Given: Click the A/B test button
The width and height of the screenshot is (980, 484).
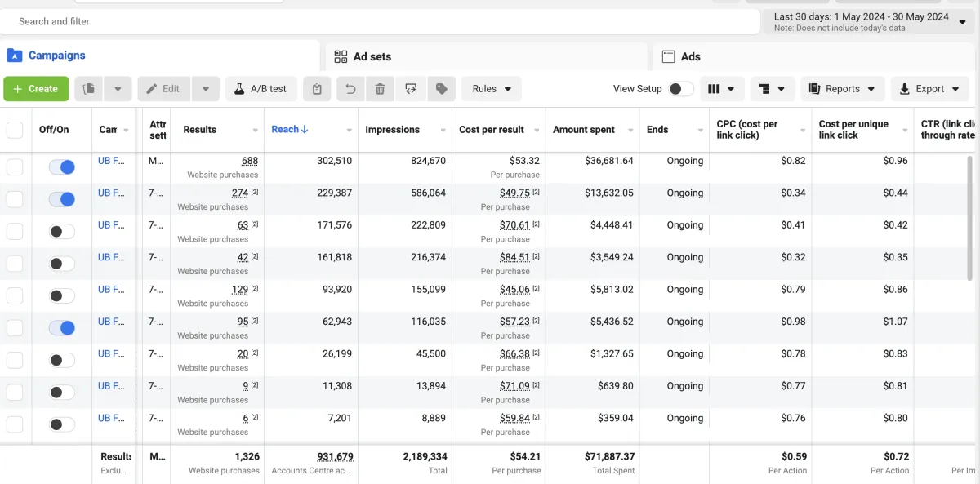Looking at the screenshot, I should [261, 89].
